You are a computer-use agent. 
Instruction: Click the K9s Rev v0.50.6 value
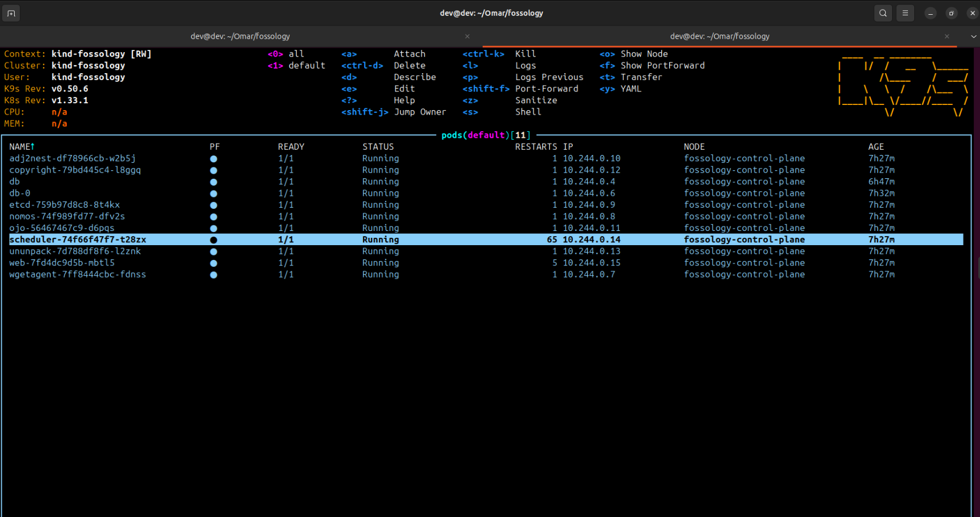click(70, 89)
